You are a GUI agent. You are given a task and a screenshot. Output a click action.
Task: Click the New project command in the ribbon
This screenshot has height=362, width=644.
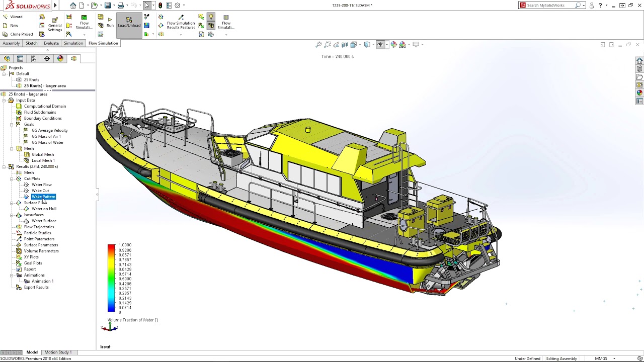point(10,25)
